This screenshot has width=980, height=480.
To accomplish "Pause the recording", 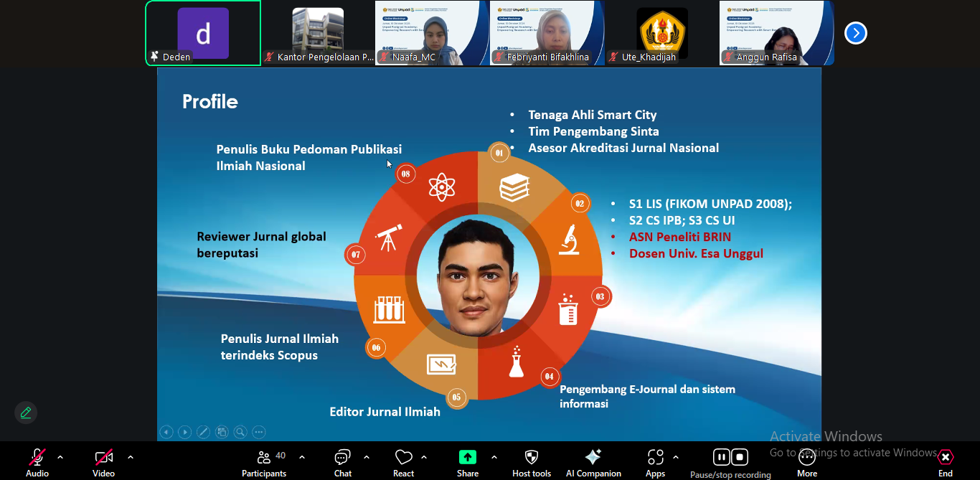I will (722, 457).
